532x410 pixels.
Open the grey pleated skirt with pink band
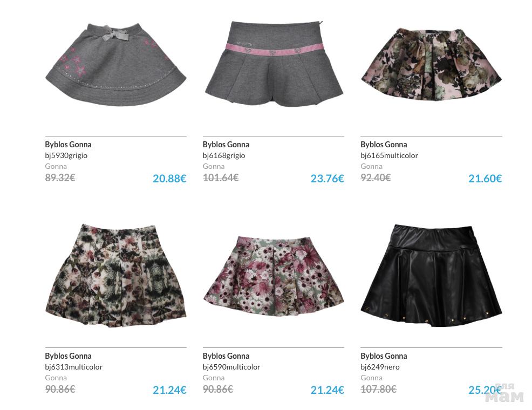click(274, 64)
